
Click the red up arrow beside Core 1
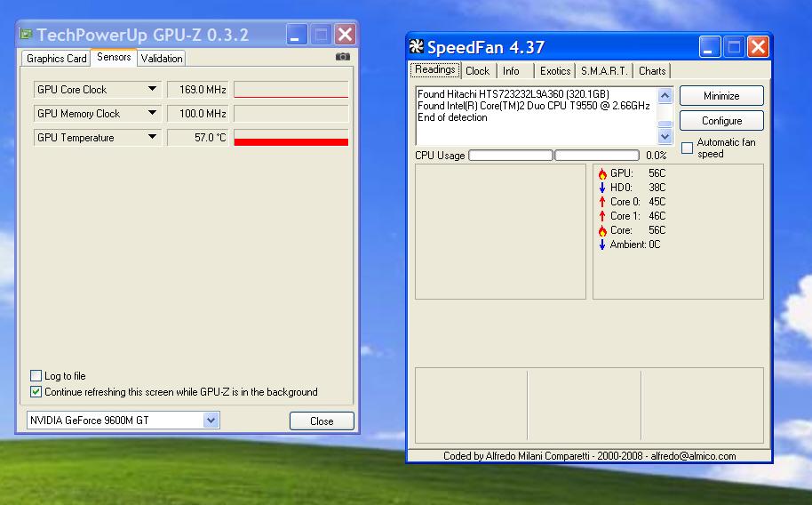coord(602,216)
